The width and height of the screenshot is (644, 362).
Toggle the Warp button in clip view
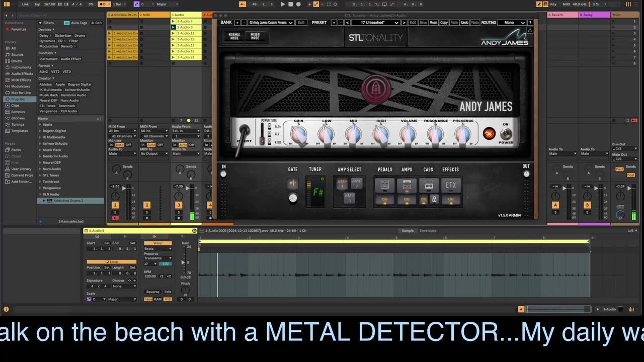(x=158, y=243)
